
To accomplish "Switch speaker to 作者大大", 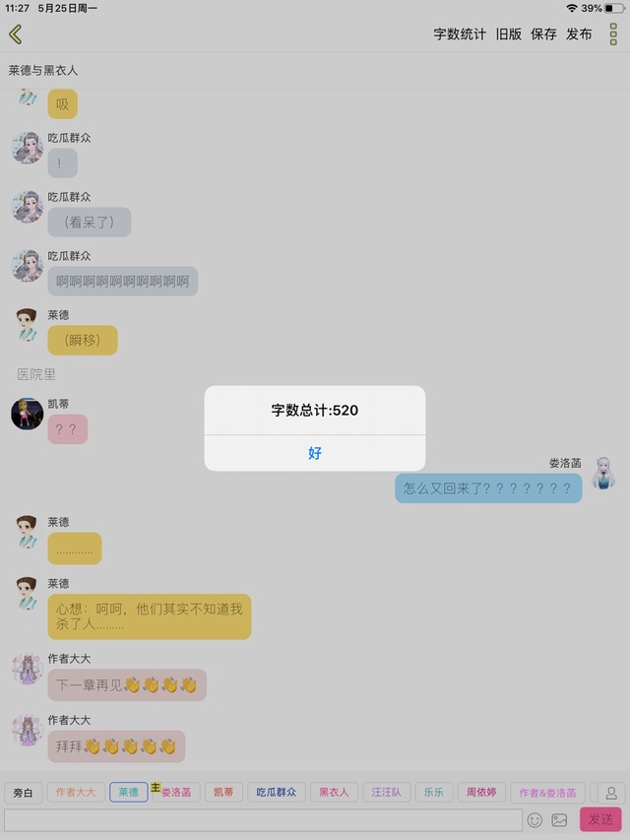I will 76,793.
